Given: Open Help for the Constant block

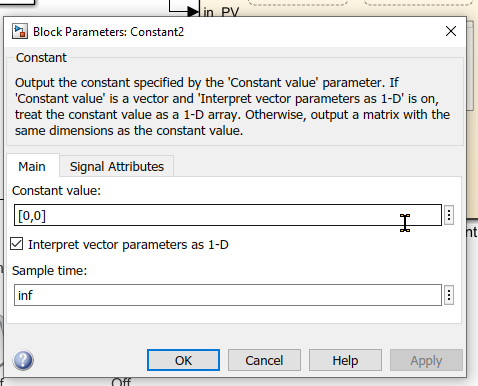Looking at the screenshot, I should click(x=345, y=360).
